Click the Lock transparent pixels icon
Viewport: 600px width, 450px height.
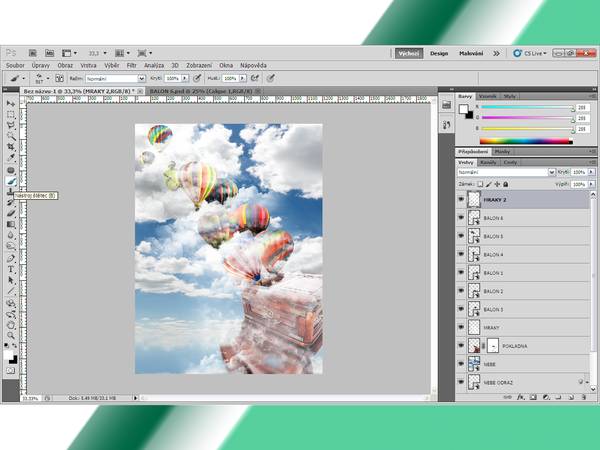[x=480, y=184]
